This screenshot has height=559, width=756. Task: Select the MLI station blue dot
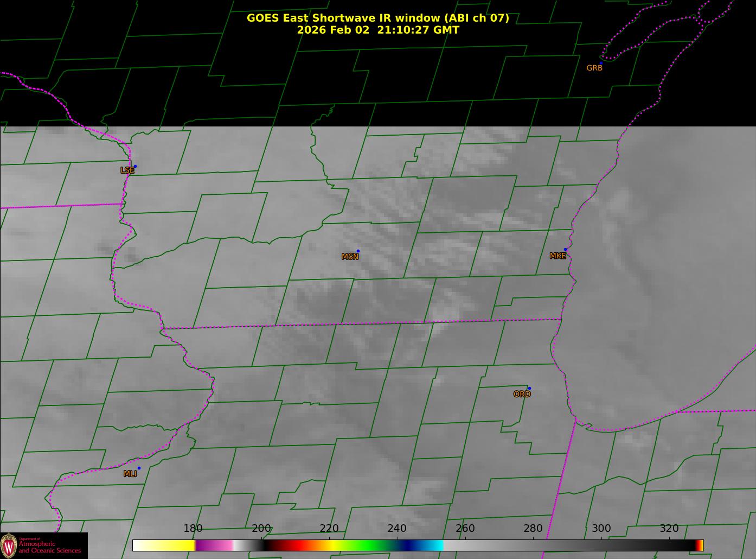tap(139, 468)
